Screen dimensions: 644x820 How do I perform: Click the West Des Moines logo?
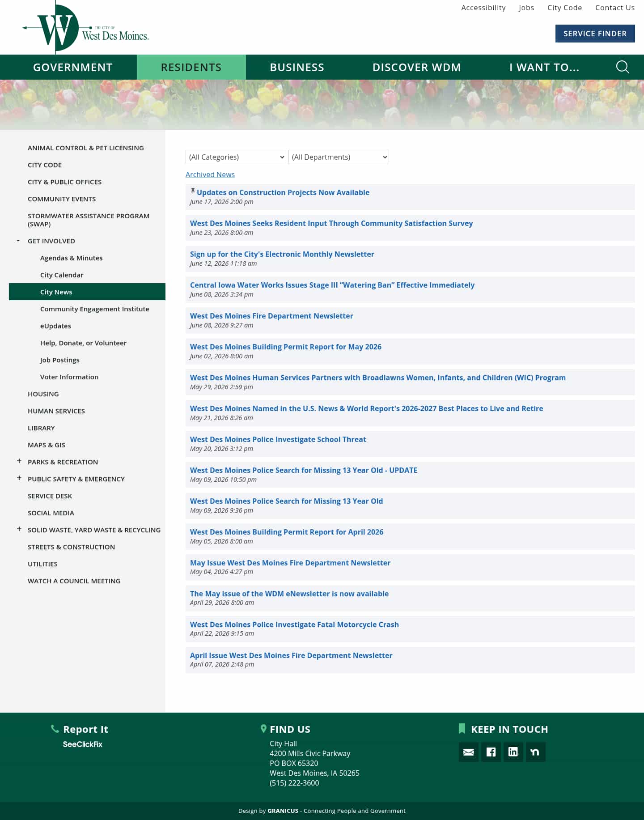pyautogui.click(x=85, y=28)
